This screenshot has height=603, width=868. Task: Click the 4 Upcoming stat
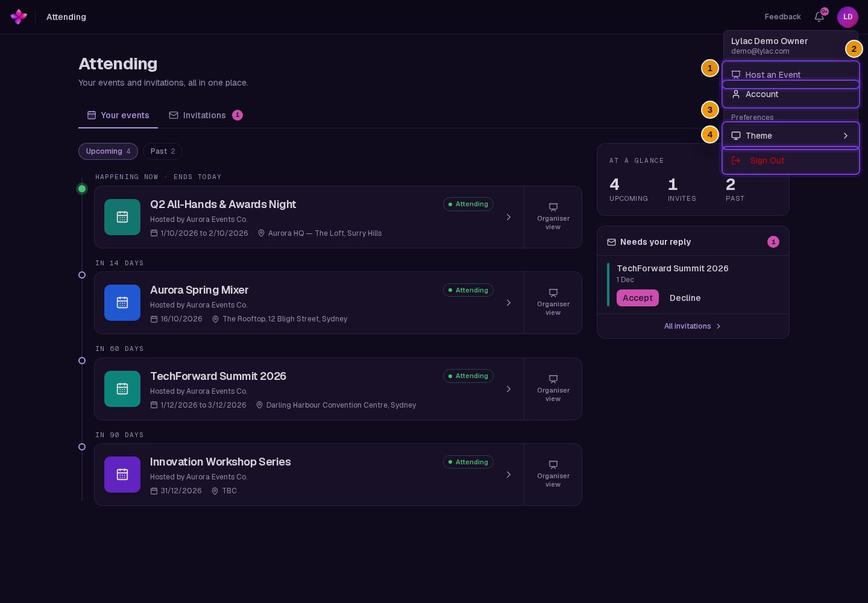click(629, 189)
